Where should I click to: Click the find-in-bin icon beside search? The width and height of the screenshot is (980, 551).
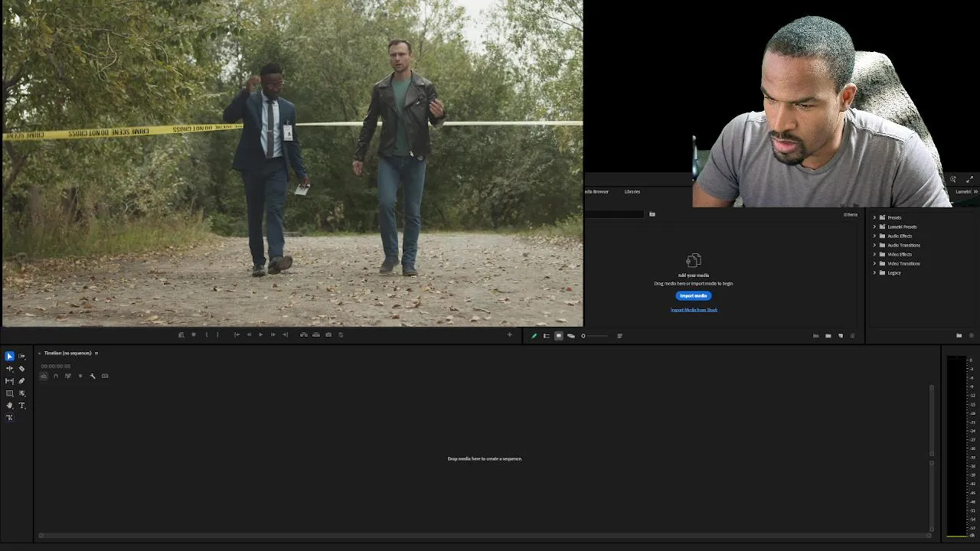pyautogui.click(x=652, y=214)
